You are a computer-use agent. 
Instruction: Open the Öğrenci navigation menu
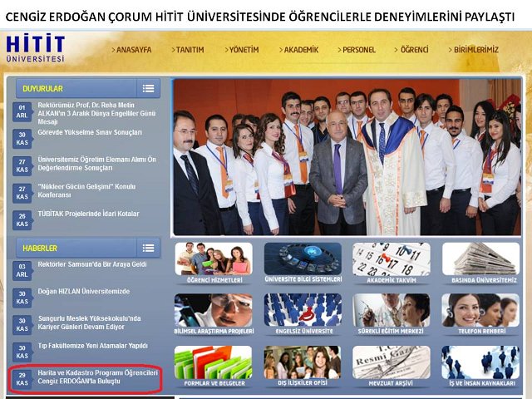pos(413,50)
